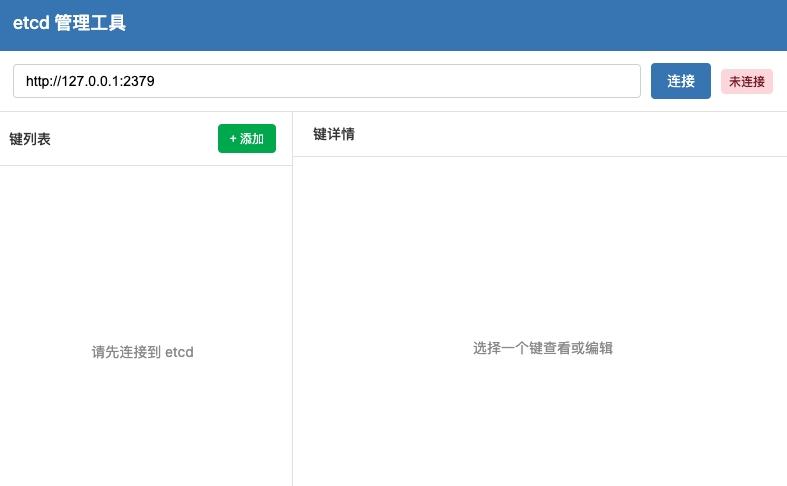Click the 未连接 status badge

[747, 81]
